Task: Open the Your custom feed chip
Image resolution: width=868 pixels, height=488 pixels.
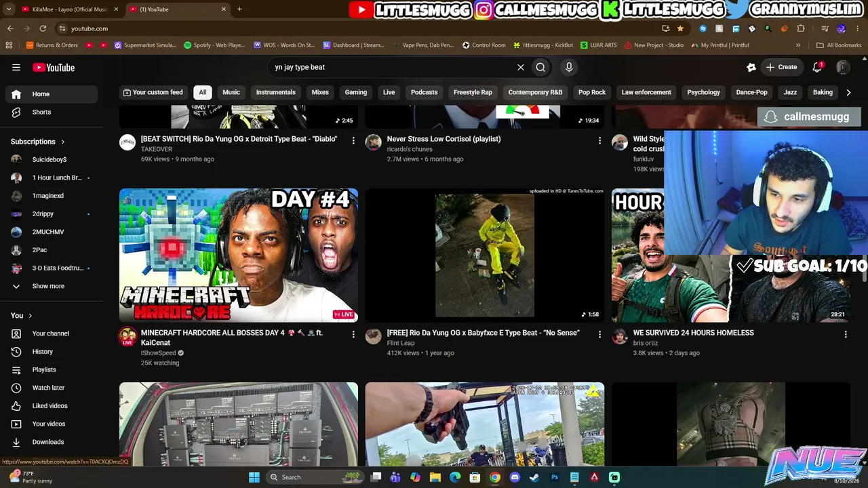Action: click(x=153, y=92)
